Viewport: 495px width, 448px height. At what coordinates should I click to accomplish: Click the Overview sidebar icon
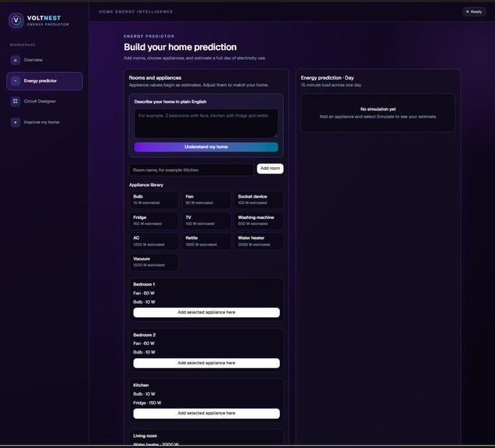[15, 60]
